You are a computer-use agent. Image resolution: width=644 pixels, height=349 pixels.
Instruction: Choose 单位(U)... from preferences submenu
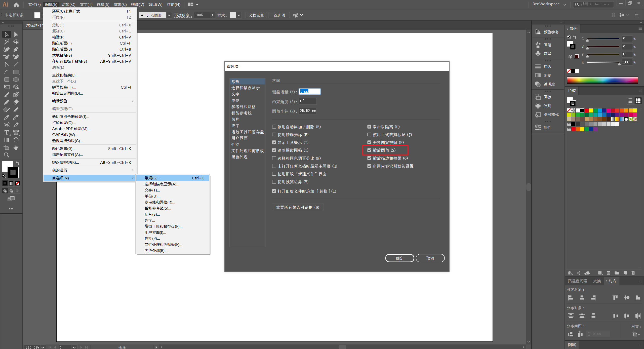tap(152, 196)
